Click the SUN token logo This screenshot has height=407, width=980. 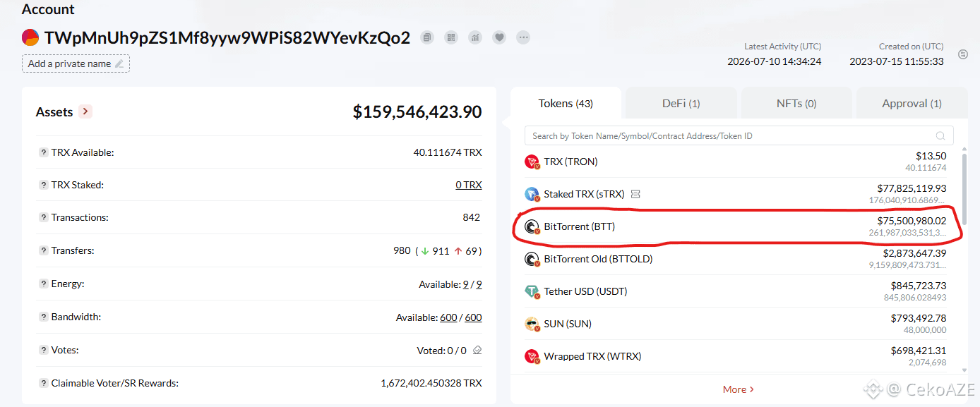pos(532,324)
